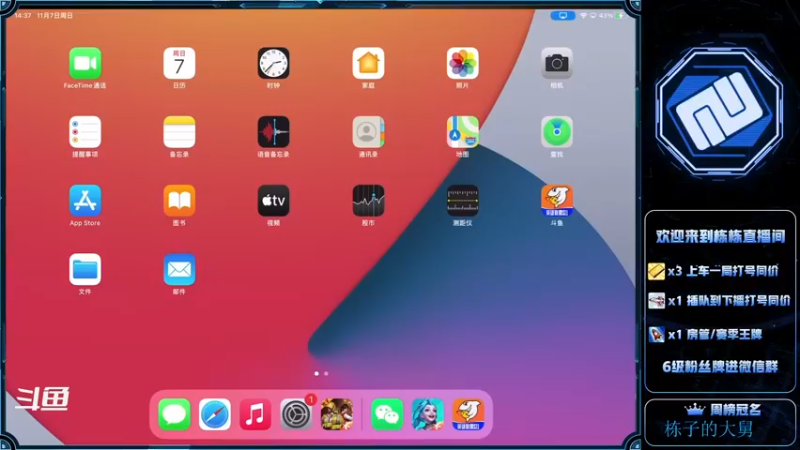Viewport: 800px width, 450px height.
Task: Open the Contacts app
Action: point(368,132)
